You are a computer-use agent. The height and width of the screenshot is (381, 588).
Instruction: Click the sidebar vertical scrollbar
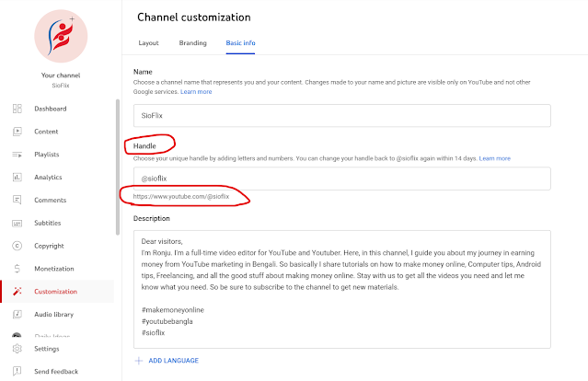tap(118, 167)
